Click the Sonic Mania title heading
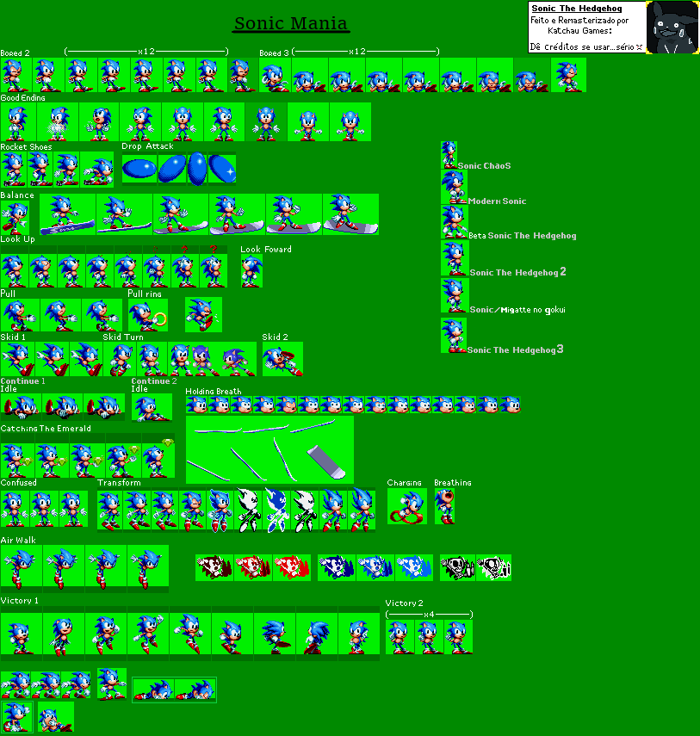This screenshot has height=736, width=700. point(291,23)
